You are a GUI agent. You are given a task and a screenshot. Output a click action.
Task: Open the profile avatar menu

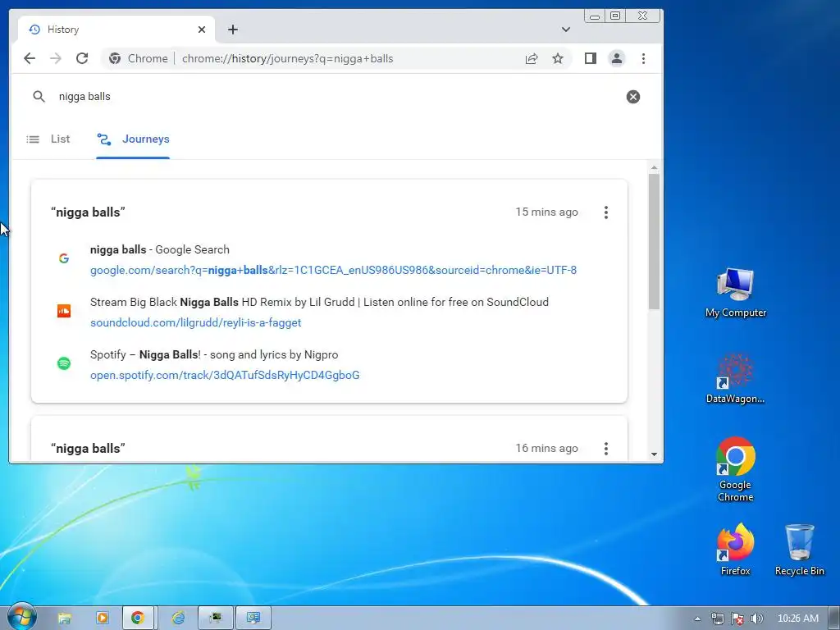[617, 58]
